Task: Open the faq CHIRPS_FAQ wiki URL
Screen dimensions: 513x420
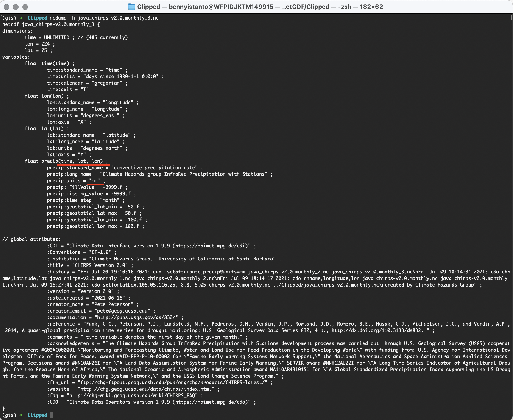Action: pyautogui.click(x=132, y=396)
